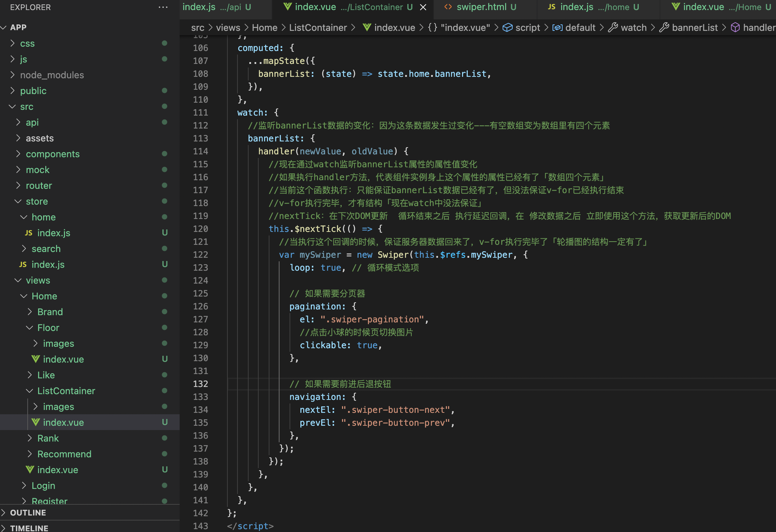776x532 pixels.
Task: Click line number 132 in gutter
Action: 200,384
